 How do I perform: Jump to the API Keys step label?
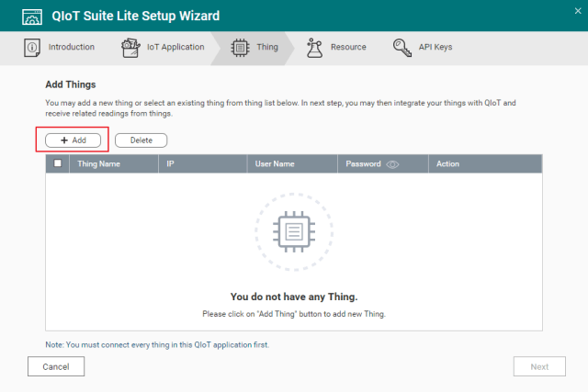point(436,47)
